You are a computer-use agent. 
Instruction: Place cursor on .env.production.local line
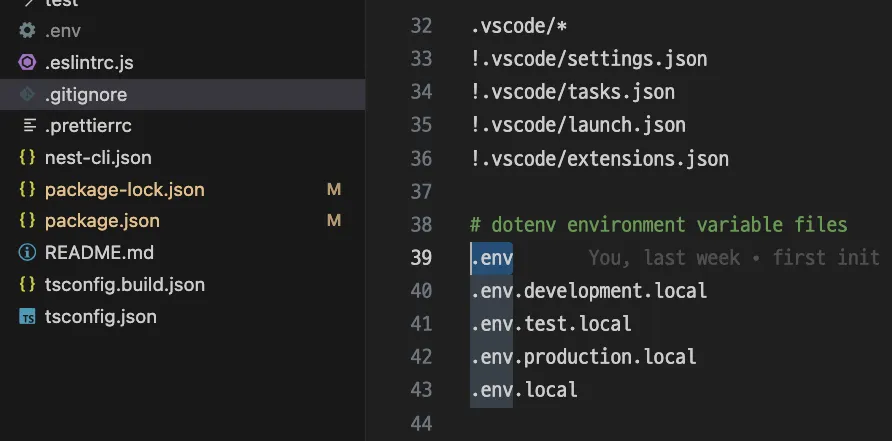[x=583, y=357]
